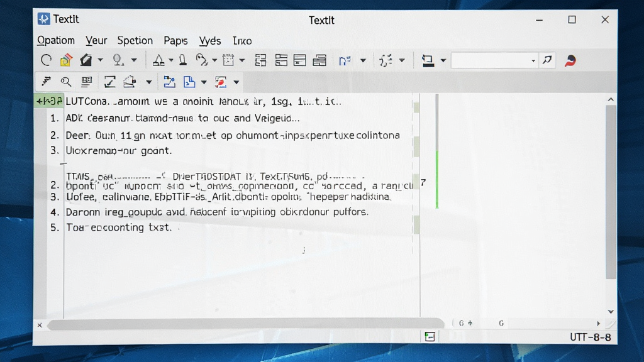This screenshot has height=362, width=644.
Task: Click the blue page icon in the top toolbar
Action: tap(345, 61)
